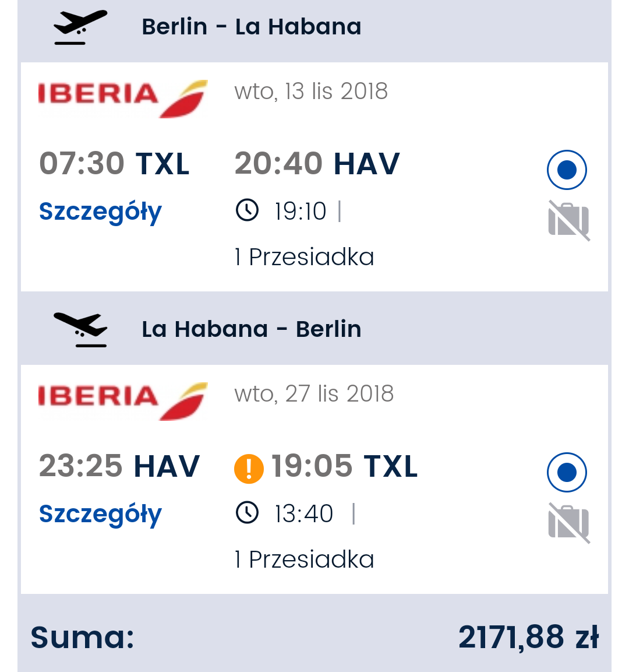Click the La Habana - Berlin section header

pyautogui.click(x=314, y=329)
